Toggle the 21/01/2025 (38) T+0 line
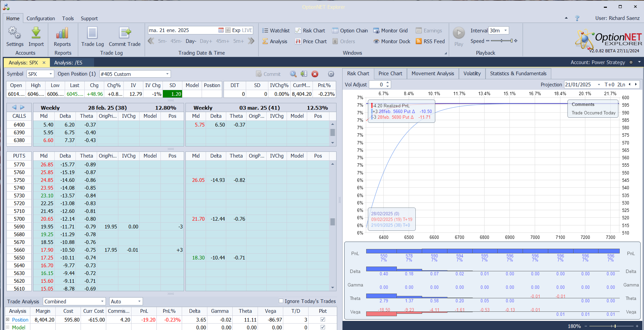The width and height of the screenshot is (644, 330). click(x=390, y=225)
